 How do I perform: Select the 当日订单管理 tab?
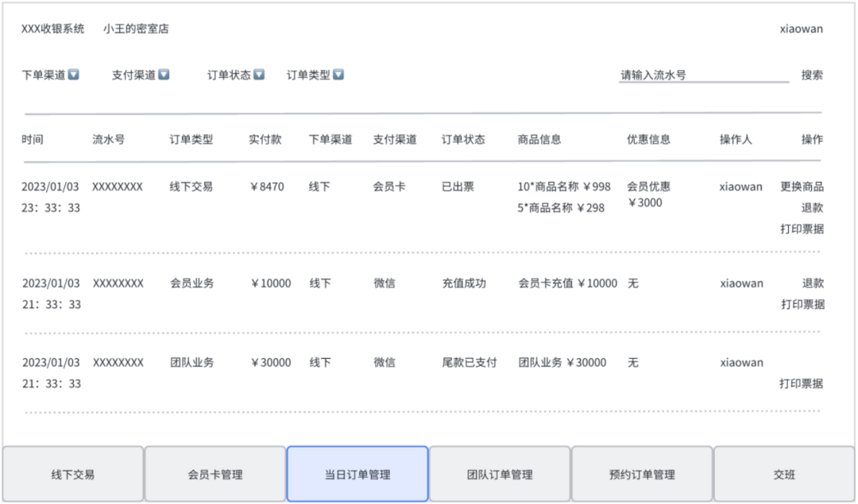pos(357,474)
